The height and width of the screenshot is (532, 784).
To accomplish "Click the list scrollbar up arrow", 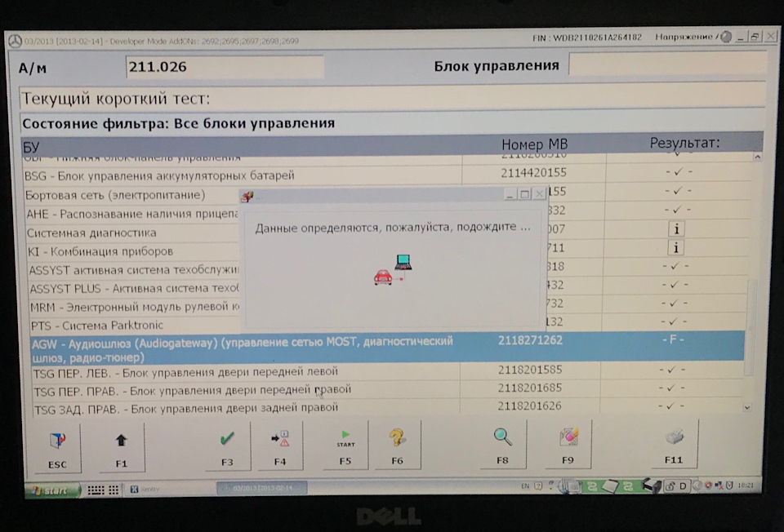I will tap(758, 157).
